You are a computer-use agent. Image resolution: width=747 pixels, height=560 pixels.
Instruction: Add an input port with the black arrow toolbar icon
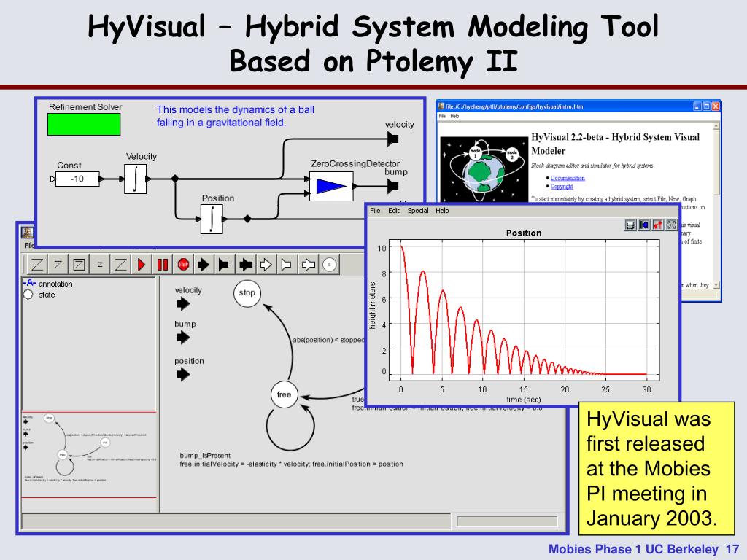204,264
